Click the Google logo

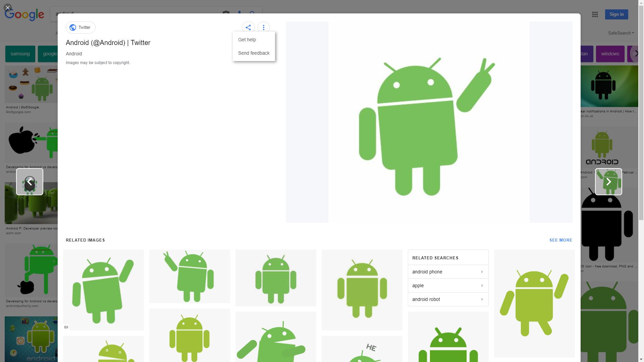point(24,14)
